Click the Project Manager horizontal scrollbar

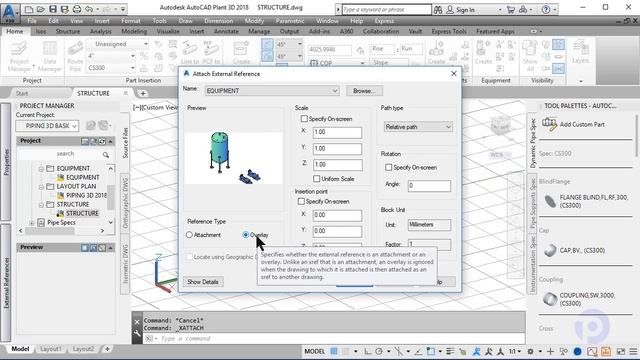coord(61,231)
